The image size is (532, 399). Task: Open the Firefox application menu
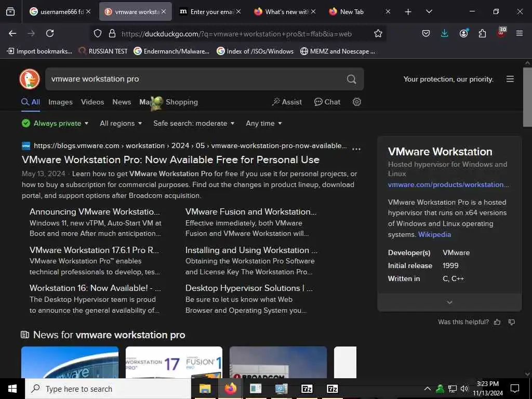[519, 33]
